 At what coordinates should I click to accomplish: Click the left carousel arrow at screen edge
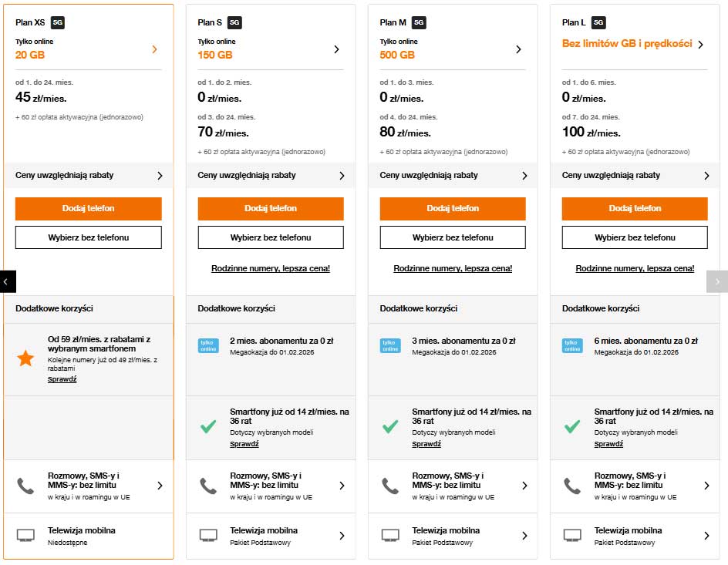click(6, 281)
